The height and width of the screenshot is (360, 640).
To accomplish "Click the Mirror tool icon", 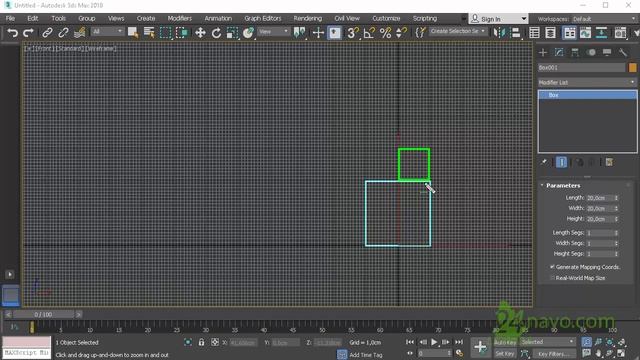I will pos(499,33).
